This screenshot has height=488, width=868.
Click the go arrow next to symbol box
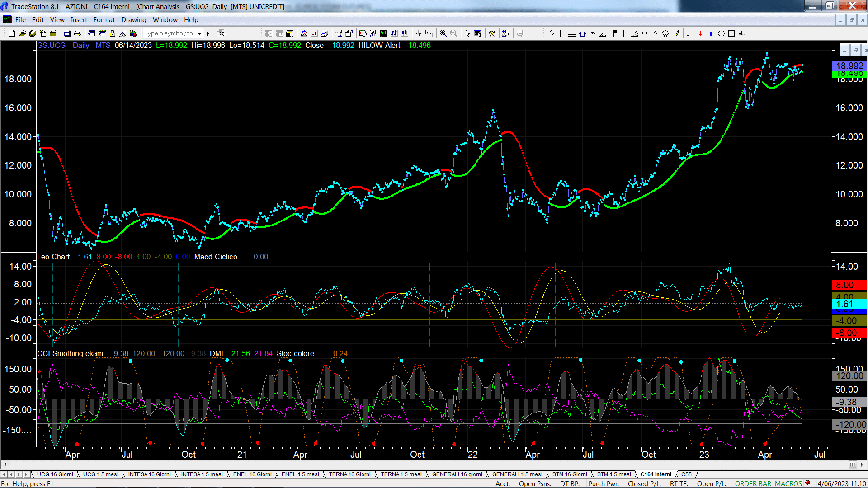click(x=208, y=33)
